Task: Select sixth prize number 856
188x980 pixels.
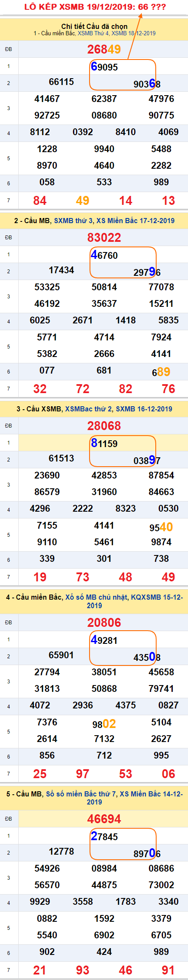Action: pos(47,756)
